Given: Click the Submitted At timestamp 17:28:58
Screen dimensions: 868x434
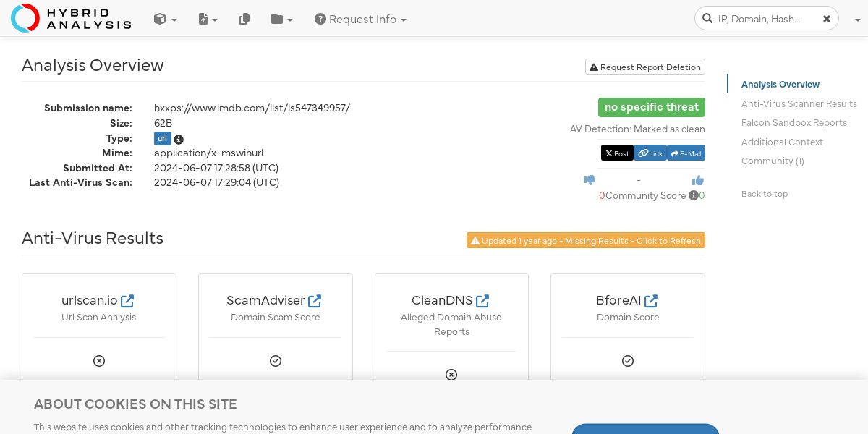Looking at the screenshot, I should point(216,168).
